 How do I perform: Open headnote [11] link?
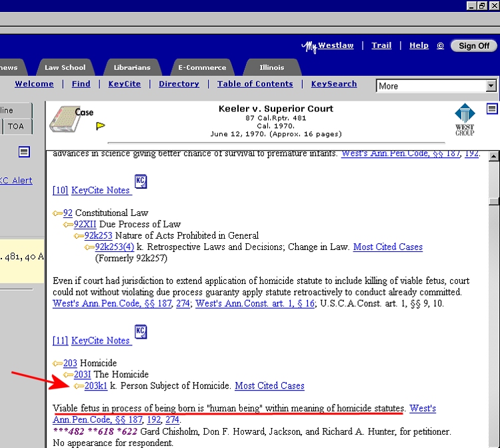click(x=60, y=341)
